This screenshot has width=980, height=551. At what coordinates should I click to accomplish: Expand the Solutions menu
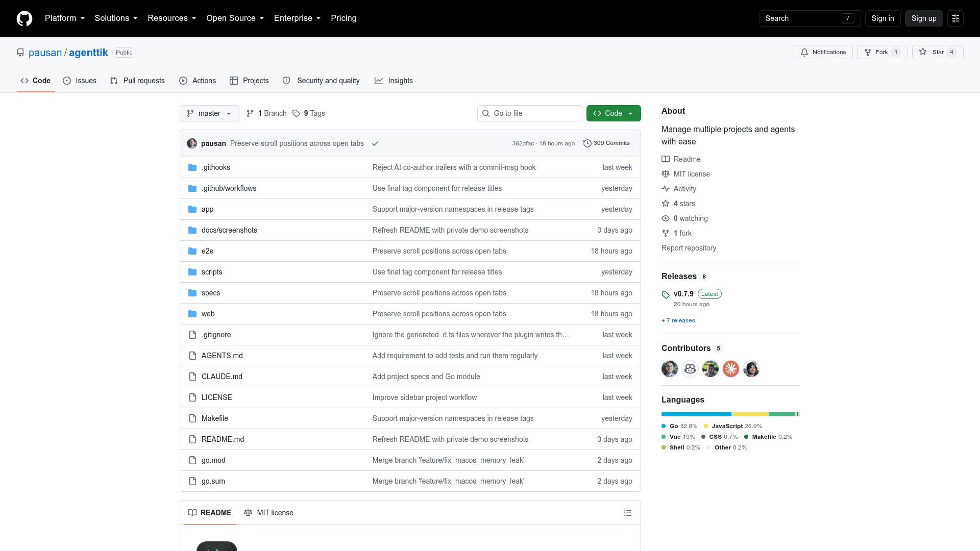(116, 18)
